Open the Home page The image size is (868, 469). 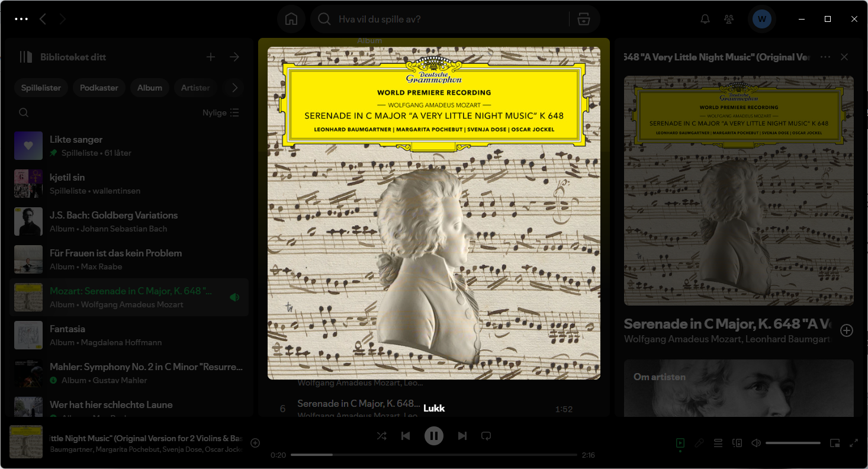click(x=291, y=19)
